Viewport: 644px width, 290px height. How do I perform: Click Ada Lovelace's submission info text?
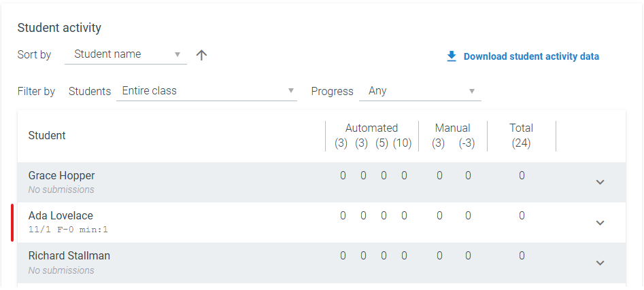[x=68, y=230]
